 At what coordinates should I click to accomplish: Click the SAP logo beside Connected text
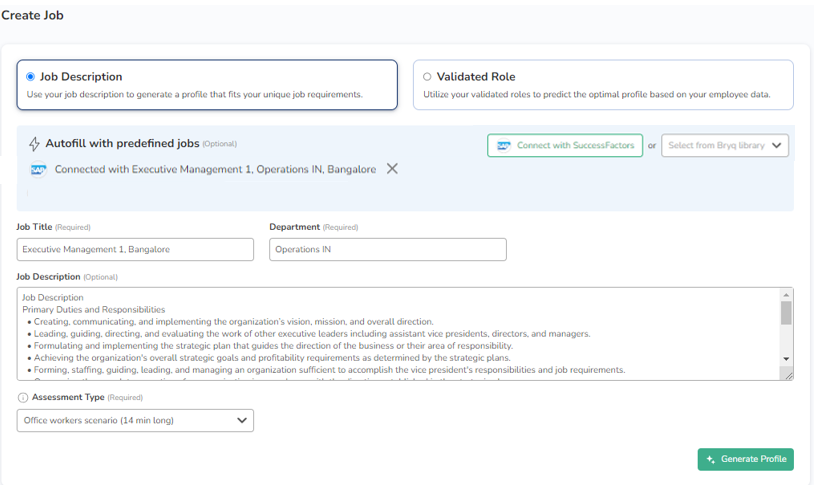[38, 170]
